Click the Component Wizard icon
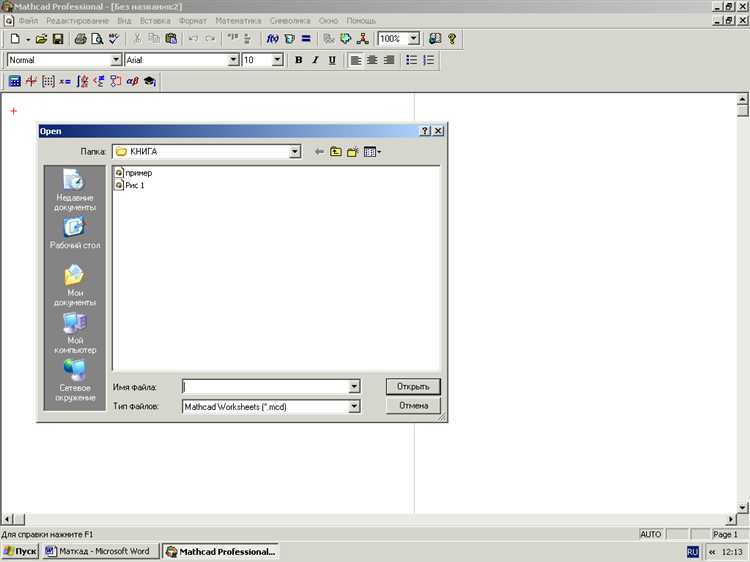Viewport: 750px width, 562px height. point(345,39)
